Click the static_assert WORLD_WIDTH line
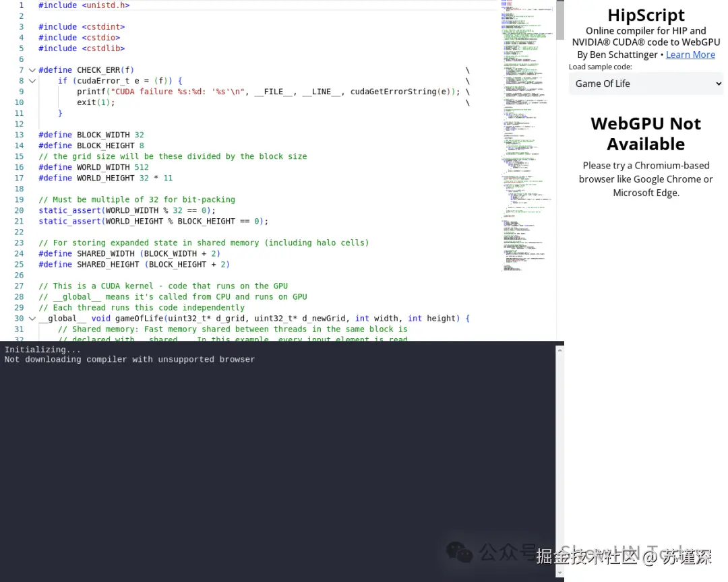Screen dimensions: 728x582 tap(127, 211)
